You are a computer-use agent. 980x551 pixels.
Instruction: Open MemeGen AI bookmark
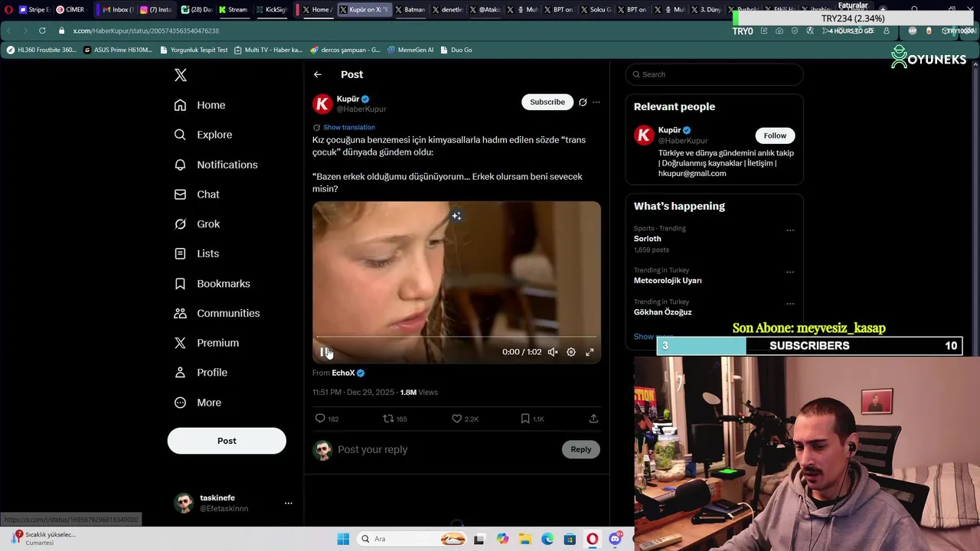coord(410,50)
